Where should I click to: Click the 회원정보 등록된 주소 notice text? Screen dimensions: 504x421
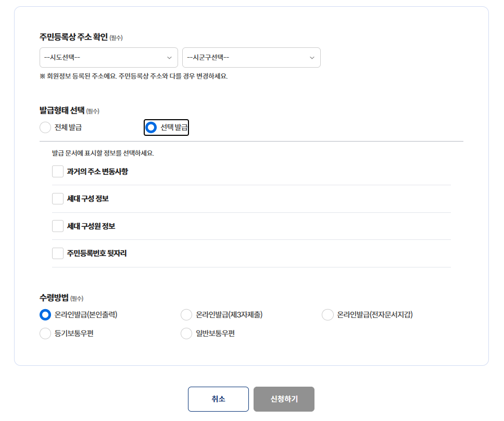coord(134,76)
